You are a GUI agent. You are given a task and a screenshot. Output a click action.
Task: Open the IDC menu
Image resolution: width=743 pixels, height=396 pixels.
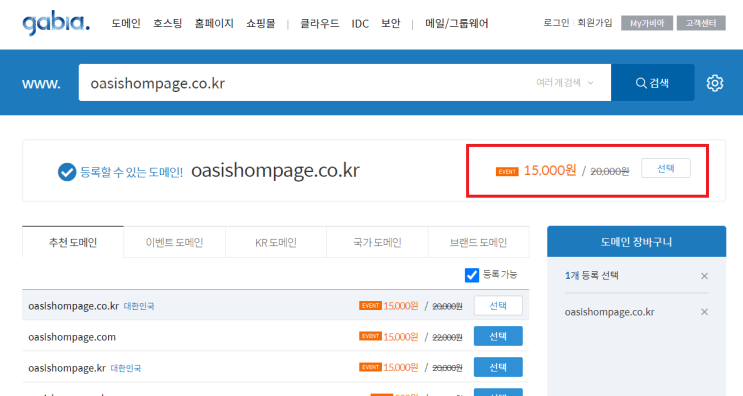coord(360,24)
